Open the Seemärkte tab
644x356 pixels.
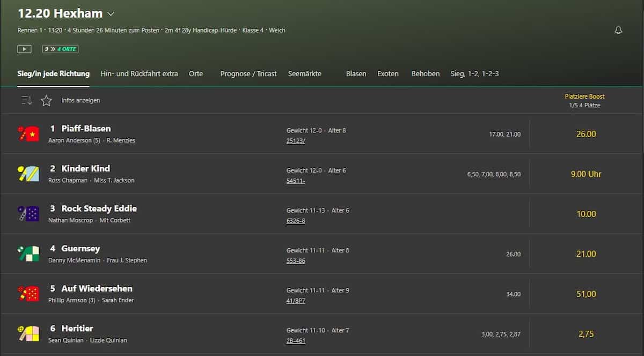click(304, 73)
